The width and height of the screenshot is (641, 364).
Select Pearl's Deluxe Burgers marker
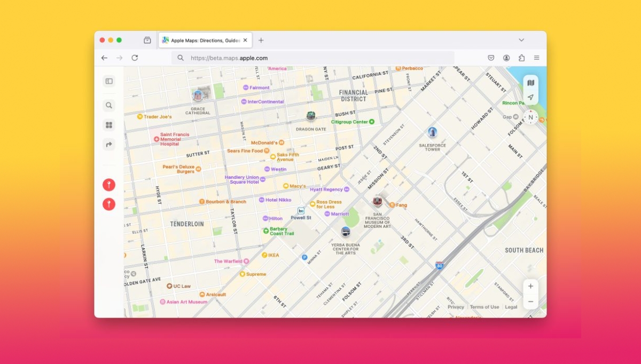tap(198, 169)
